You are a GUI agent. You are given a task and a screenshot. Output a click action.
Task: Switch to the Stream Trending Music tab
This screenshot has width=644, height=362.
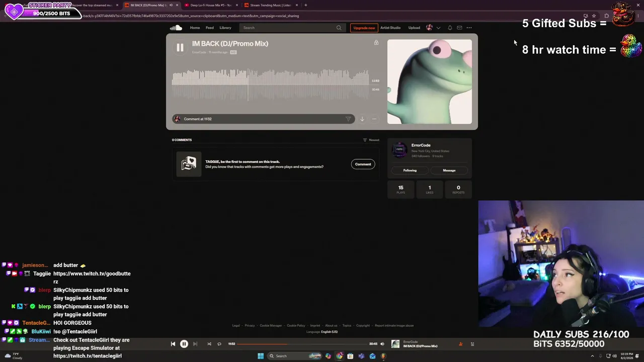click(271, 5)
